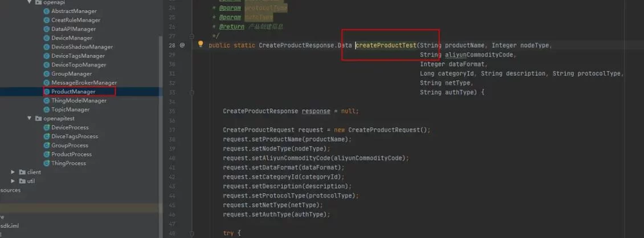Screen dimensions: 644x238
Task: Expand the client package arrow
Action: [13, 172]
